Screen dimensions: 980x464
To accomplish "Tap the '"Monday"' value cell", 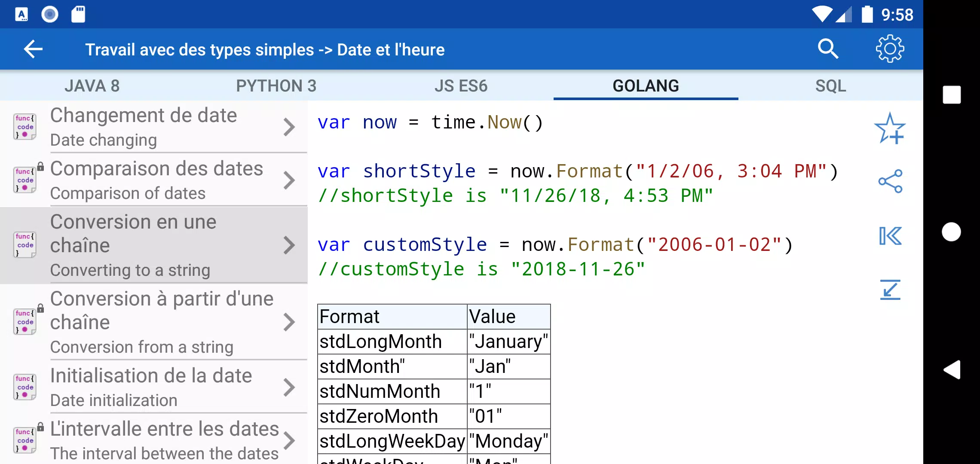I will 509,441.
